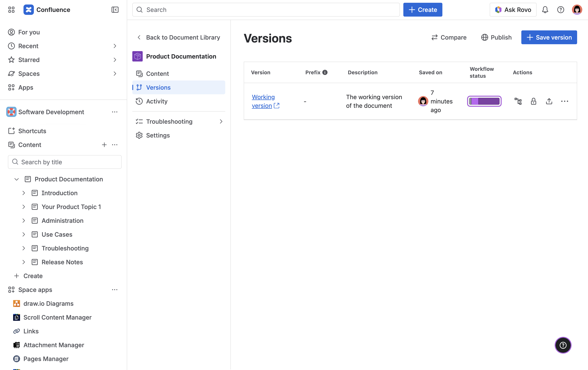Export the Working version
Screen dimensions: 588x370
coord(549,101)
